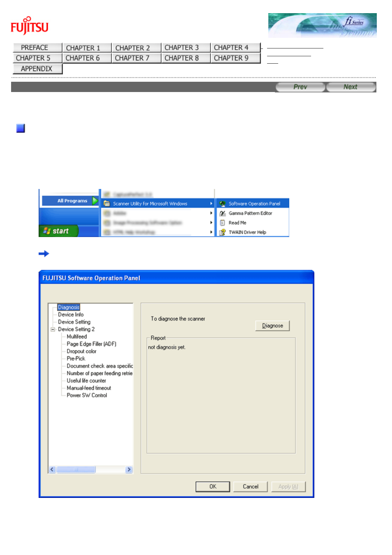Image resolution: width=392 pixels, height=555 pixels.
Task: Click the horizontal scrollbar thumb
Action: pos(76,470)
